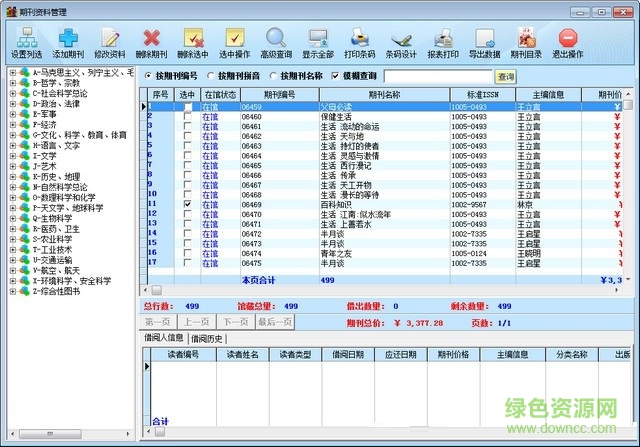Select row 百科知识 in journal table
Viewport: 640px width, 447px height.
coord(384,205)
